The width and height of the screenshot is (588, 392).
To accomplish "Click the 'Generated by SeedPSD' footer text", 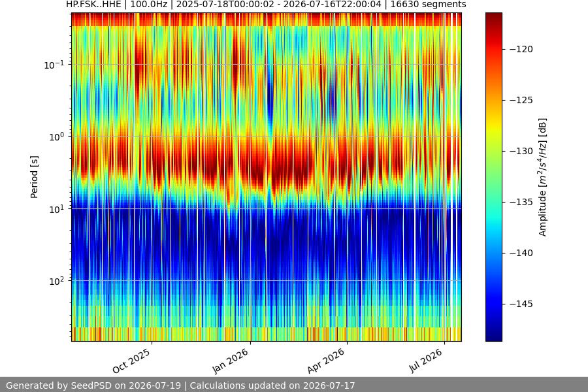I will [180, 385].
